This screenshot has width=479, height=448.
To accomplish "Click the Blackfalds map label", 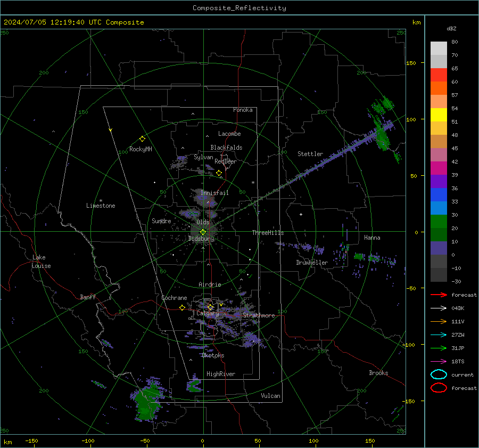I will (x=226, y=148).
